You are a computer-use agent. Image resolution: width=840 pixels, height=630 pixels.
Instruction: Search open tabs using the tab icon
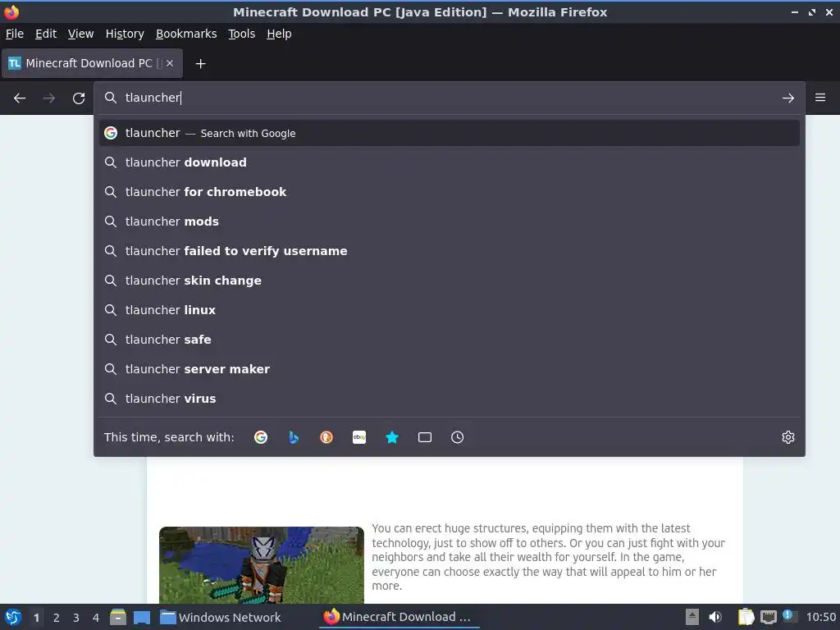click(425, 437)
